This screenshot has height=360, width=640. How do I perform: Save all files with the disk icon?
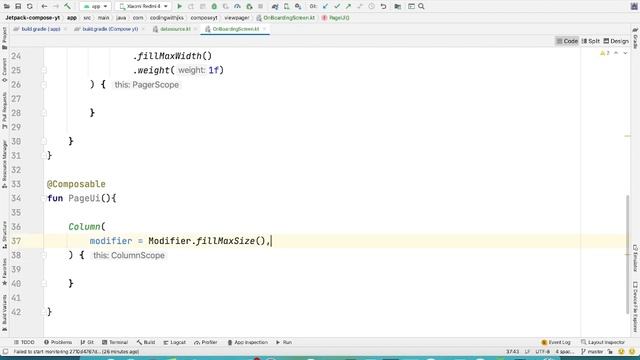point(18,7)
